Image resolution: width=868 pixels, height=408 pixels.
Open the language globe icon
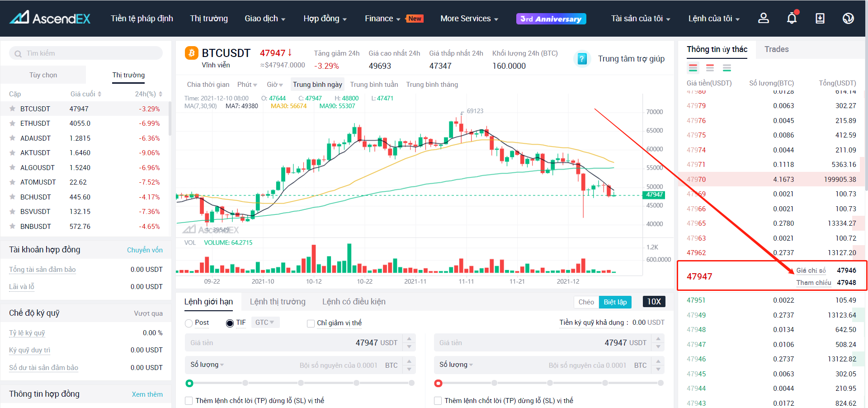click(848, 18)
